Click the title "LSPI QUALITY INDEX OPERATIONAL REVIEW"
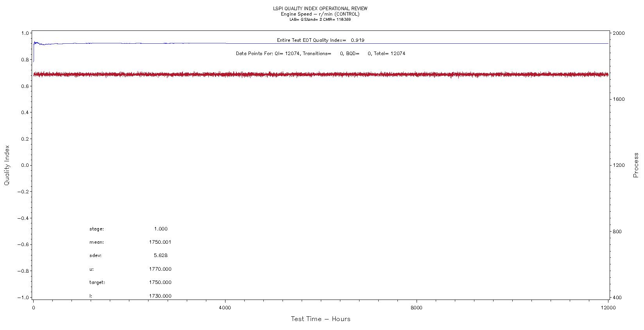Screen dimensions: 644x330 (x=320, y=9)
